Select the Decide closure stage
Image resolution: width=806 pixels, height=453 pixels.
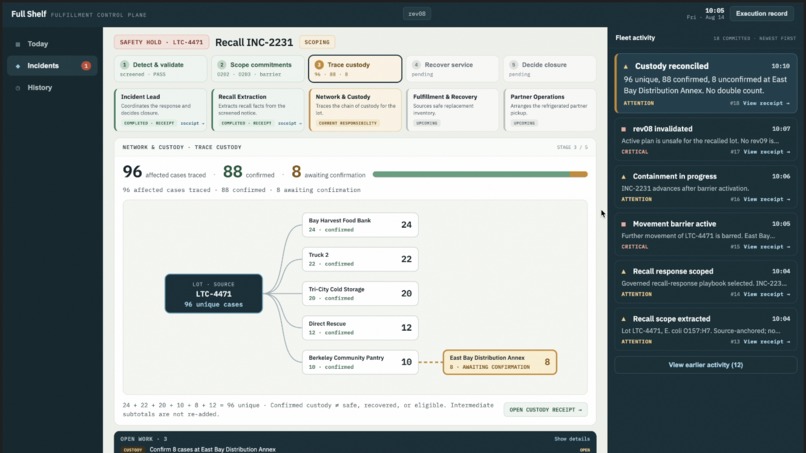549,69
